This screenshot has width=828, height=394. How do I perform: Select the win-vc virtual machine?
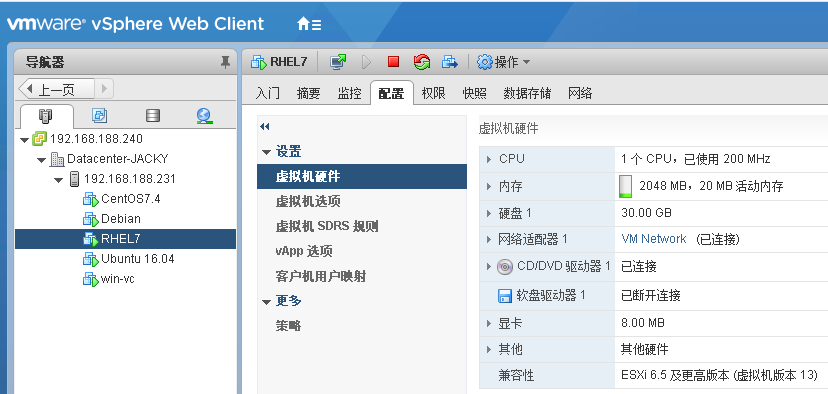point(117,279)
